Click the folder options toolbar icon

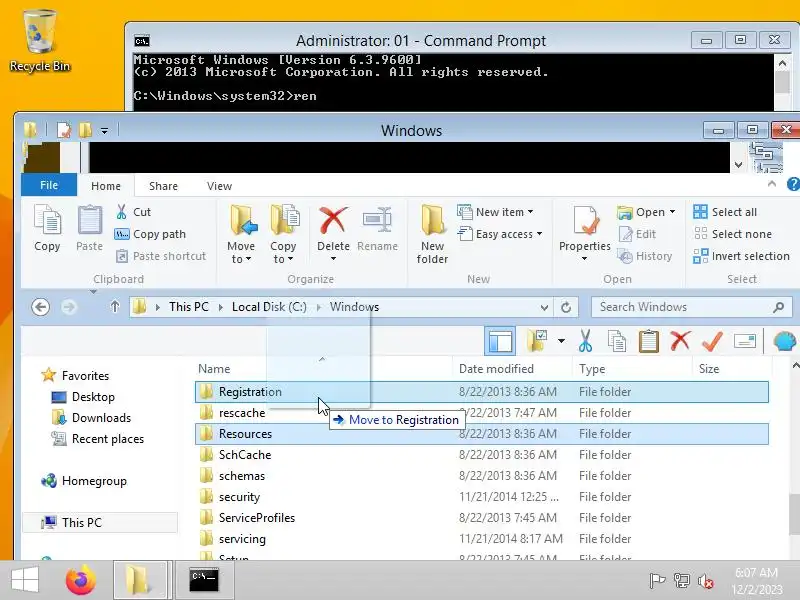pos(537,341)
